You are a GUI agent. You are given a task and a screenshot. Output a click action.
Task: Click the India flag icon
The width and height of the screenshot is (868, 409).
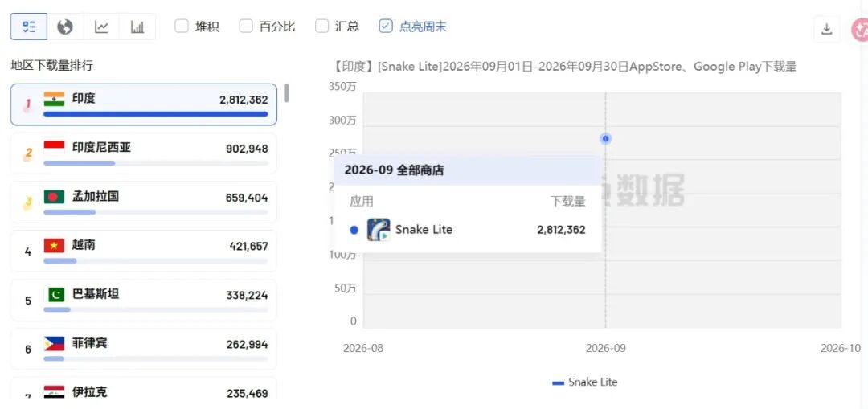coord(55,99)
